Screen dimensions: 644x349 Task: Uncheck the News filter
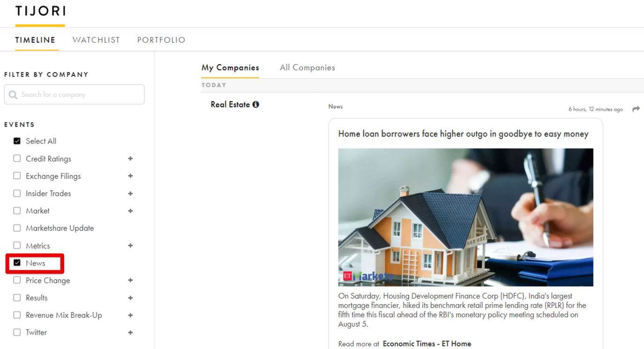tap(17, 263)
